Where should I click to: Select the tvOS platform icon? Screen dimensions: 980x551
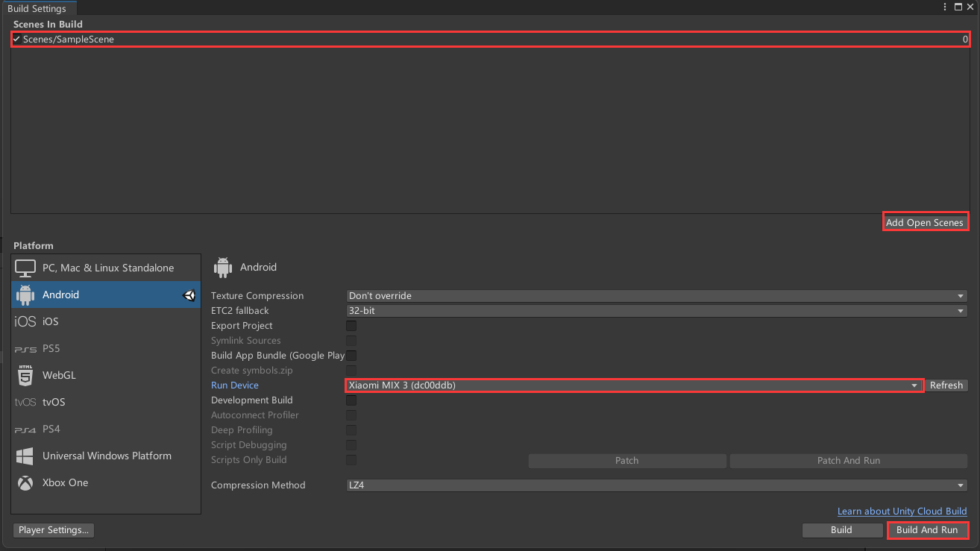tap(25, 402)
